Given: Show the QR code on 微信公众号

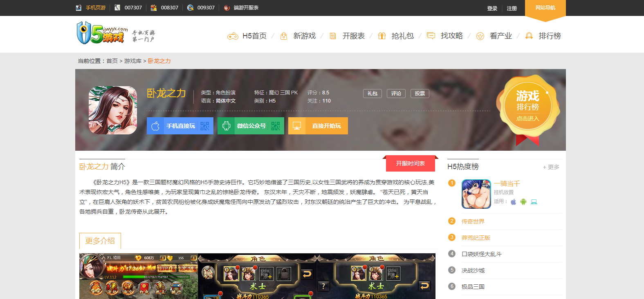Looking at the screenshot, I should coord(276,126).
